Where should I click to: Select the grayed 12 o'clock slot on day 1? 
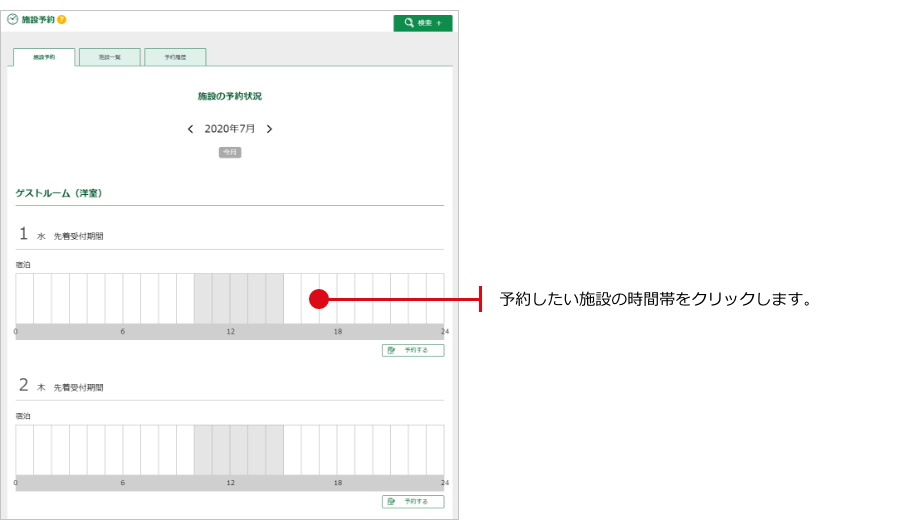tap(239, 299)
